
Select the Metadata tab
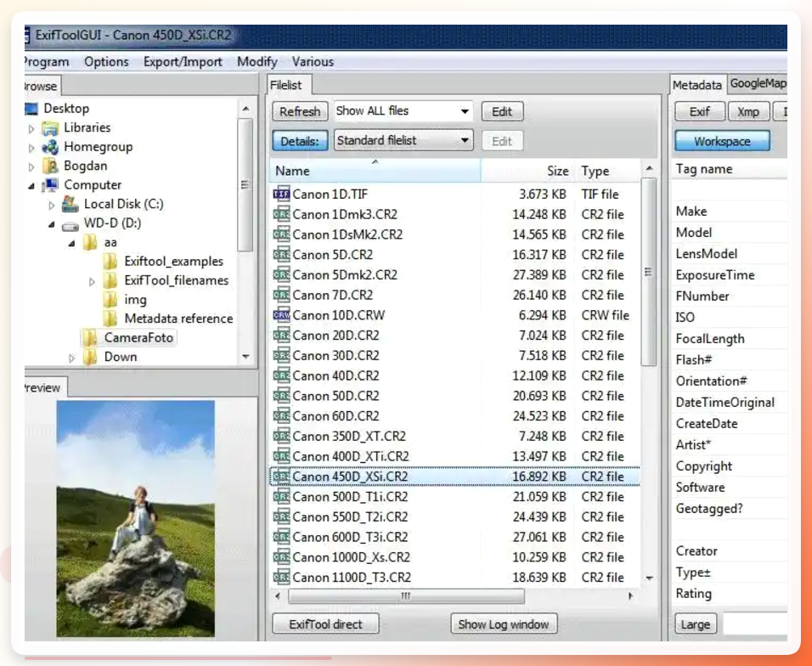tap(697, 85)
